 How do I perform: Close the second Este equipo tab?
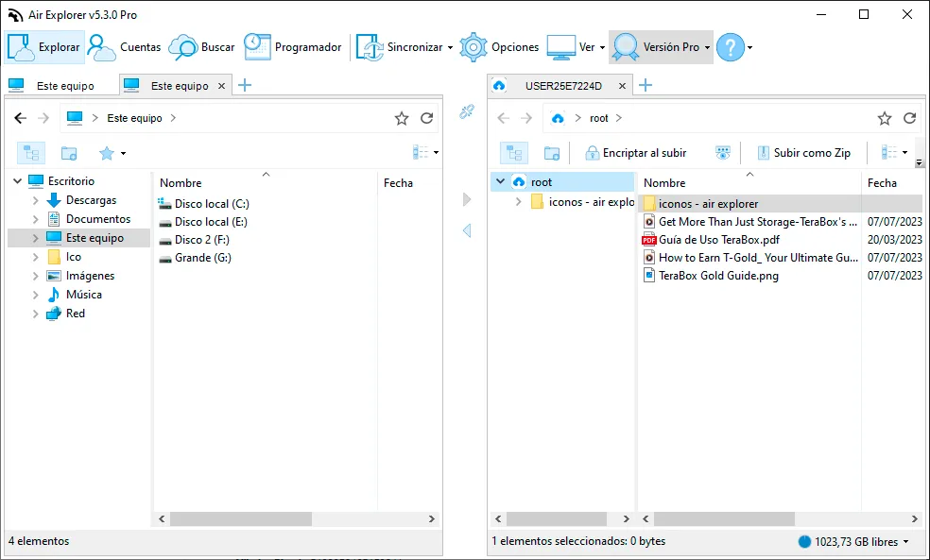pyautogui.click(x=221, y=86)
